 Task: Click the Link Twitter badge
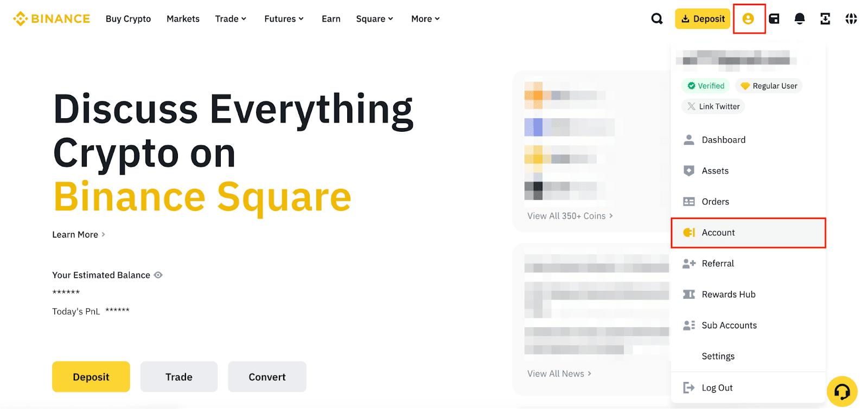[713, 106]
